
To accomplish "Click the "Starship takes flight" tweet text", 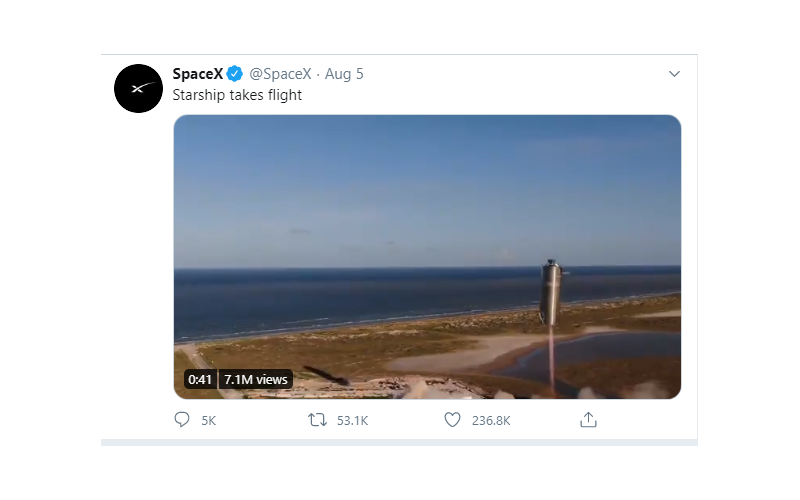I will 237,95.
